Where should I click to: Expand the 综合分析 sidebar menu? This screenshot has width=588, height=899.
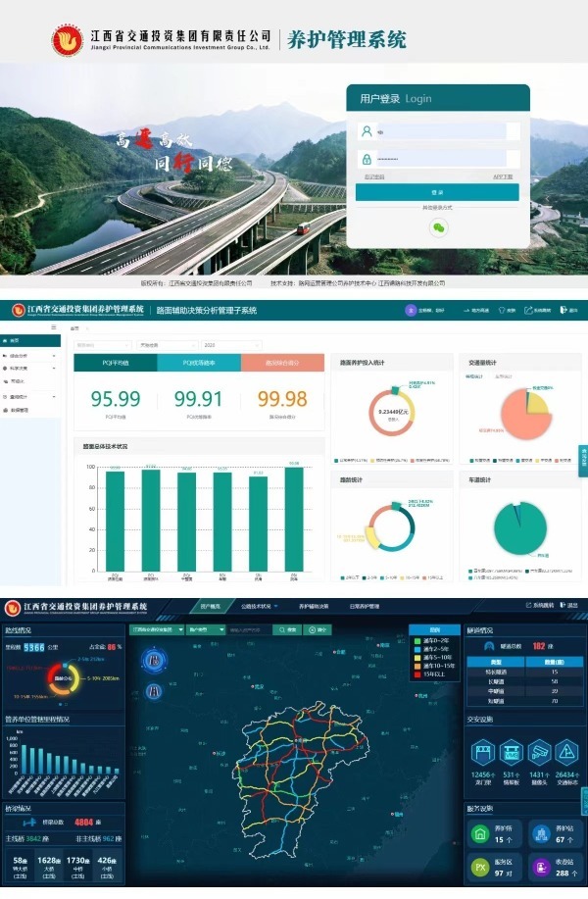(29, 356)
